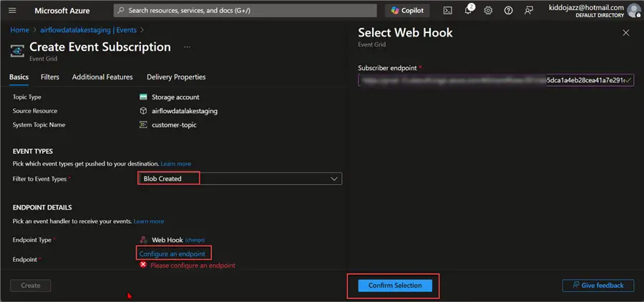The image size is (644, 302).
Task: Open Learn more under Event Types
Action: point(176,164)
